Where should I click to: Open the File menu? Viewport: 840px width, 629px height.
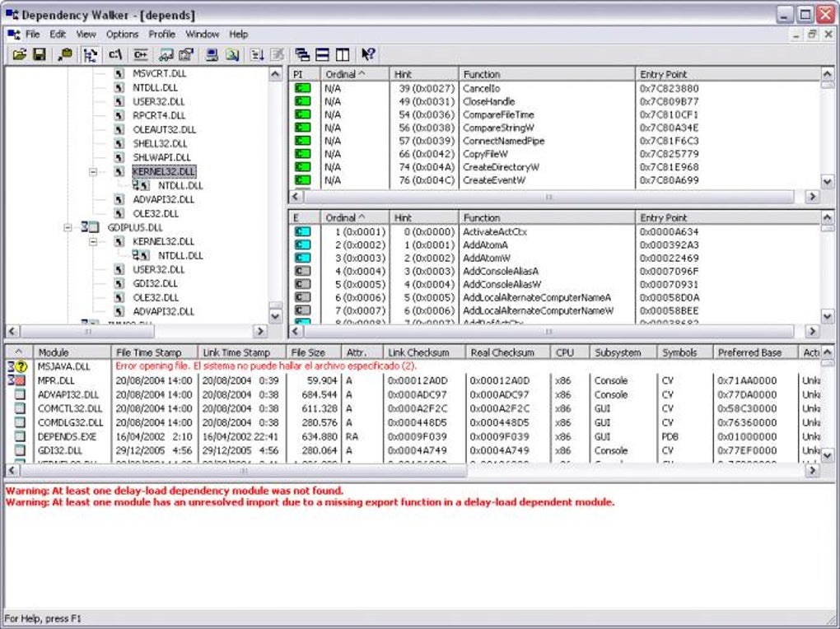pyautogui.click(x=33, y=35)
